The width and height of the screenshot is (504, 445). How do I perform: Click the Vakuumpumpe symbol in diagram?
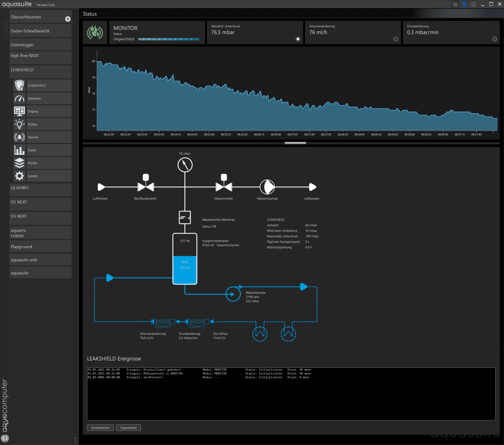click(267, 187)
